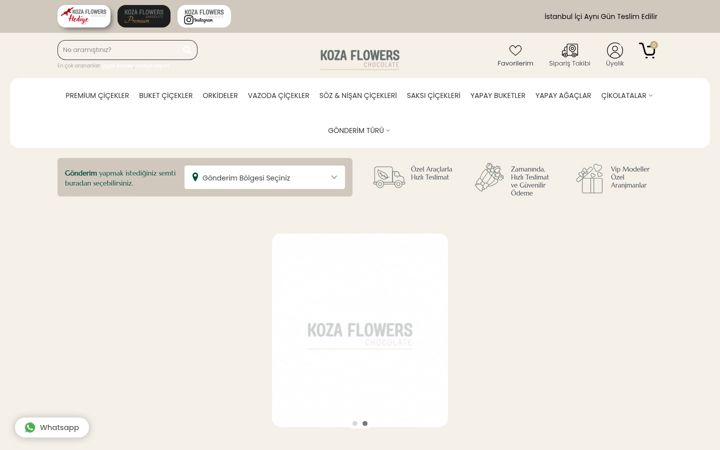Screen dimensions: 720x450
Task: Click 'İstanbul İçi Aynı Gün Teslim Edilir' text
Action: (601, 17)
